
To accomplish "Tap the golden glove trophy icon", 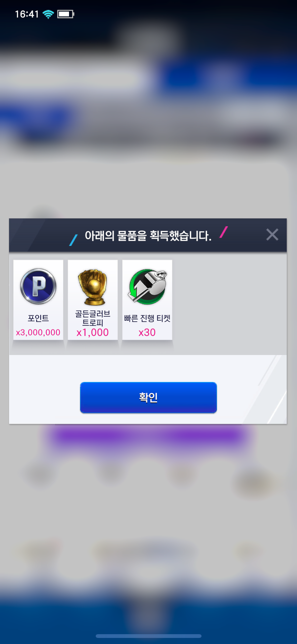I will (93, 287).
